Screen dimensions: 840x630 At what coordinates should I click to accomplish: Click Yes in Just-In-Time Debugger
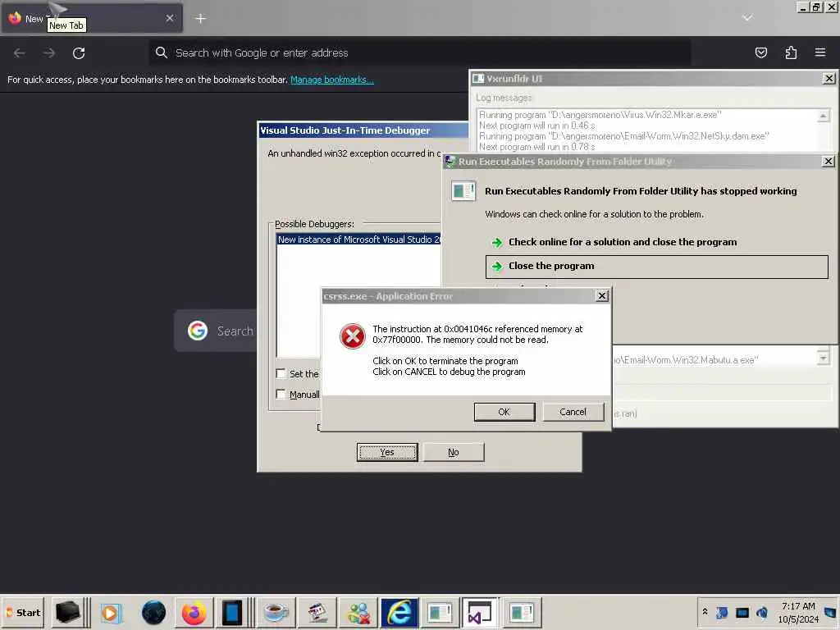pos(387,452)
